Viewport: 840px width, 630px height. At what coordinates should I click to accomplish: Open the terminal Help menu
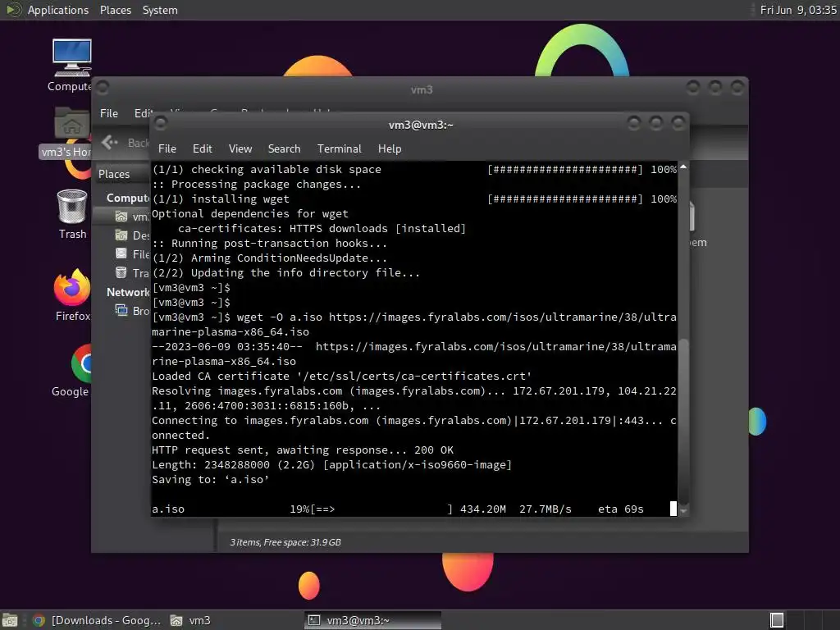[x=390, y=148]
